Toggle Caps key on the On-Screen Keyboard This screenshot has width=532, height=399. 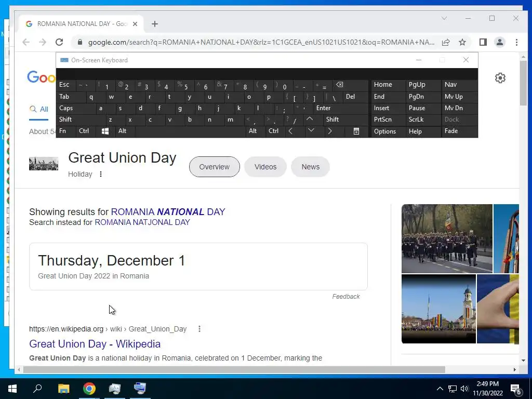(x=76, y=108)
